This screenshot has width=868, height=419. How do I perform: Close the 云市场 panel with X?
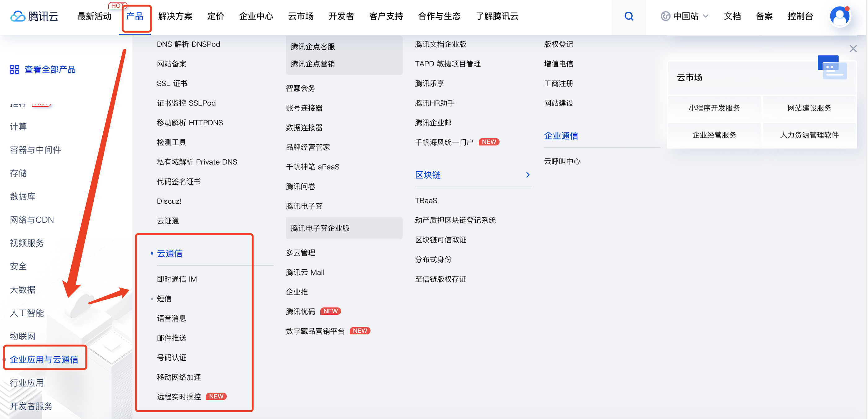(853, 48)
